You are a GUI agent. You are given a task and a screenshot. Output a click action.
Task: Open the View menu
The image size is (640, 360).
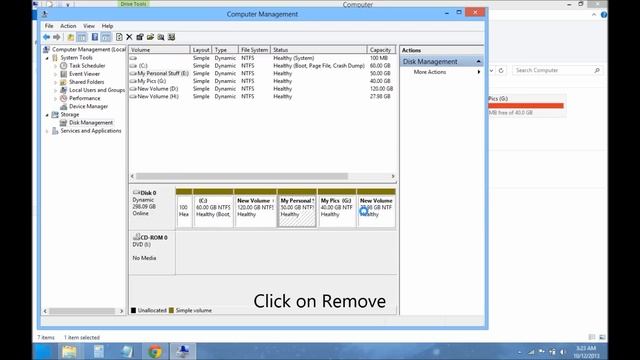89,26
